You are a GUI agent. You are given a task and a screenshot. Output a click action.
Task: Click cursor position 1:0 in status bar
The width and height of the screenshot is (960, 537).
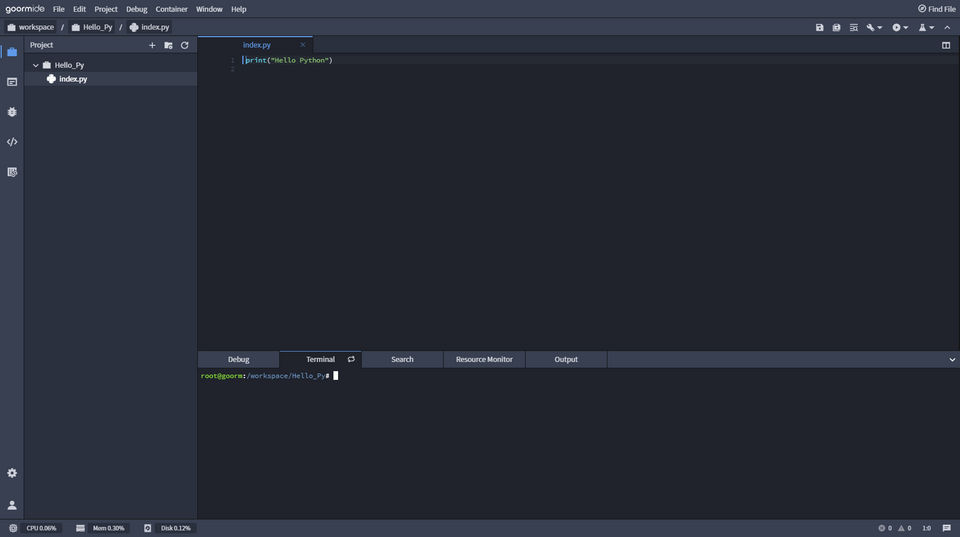[x=926, y=528]
